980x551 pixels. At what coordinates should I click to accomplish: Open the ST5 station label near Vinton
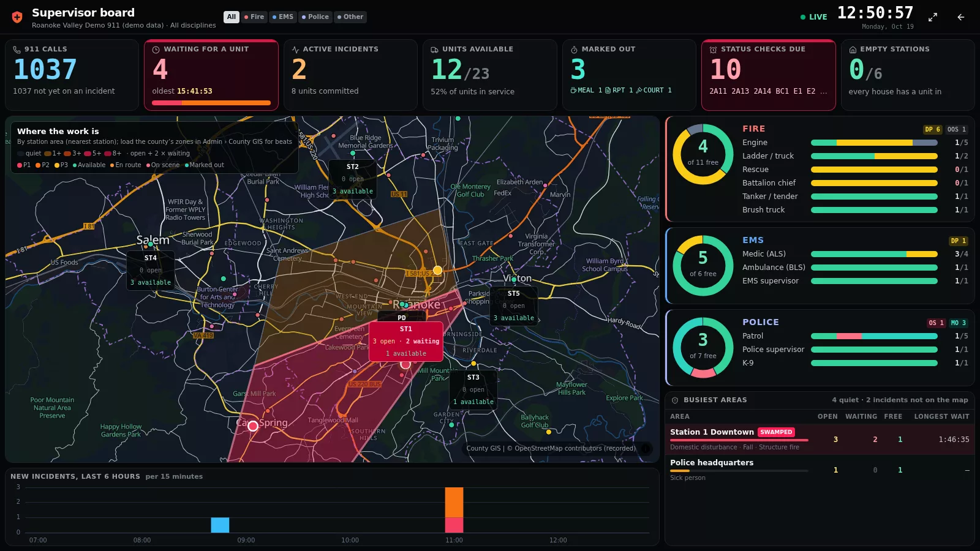(x=514, y=305)
